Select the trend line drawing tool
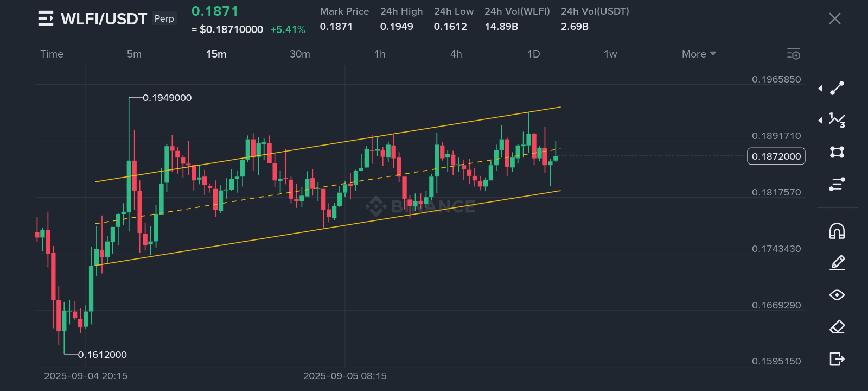Image resolution: width=868 pixels, height=391 pixels. click(x=837, y=88)
